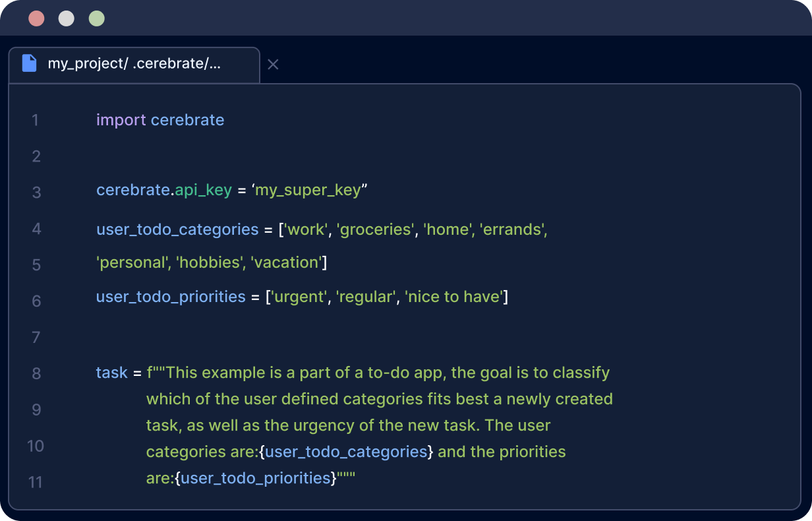Click the {user_todo_priorities} placeholder on line 11

[256, 478]
